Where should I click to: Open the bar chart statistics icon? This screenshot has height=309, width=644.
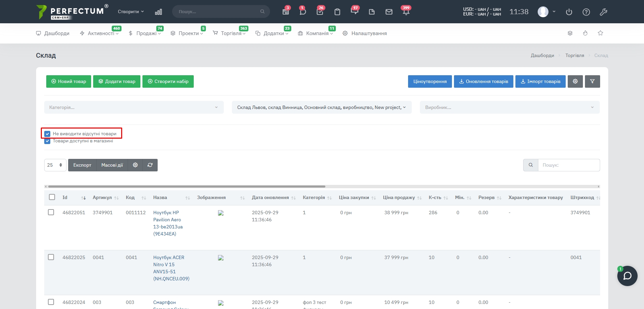pyautogui.click(x=158, y=12)
